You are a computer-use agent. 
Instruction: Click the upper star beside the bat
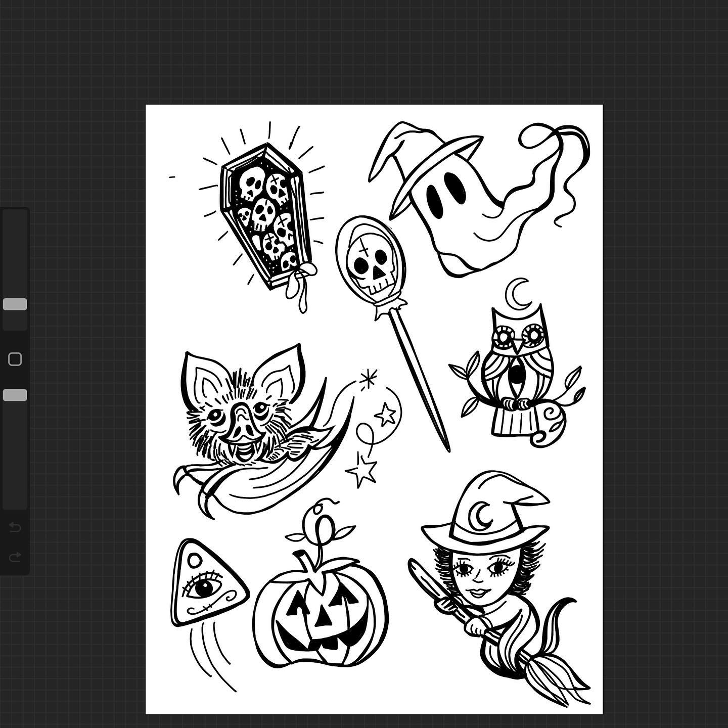click(x=386, y=415)
